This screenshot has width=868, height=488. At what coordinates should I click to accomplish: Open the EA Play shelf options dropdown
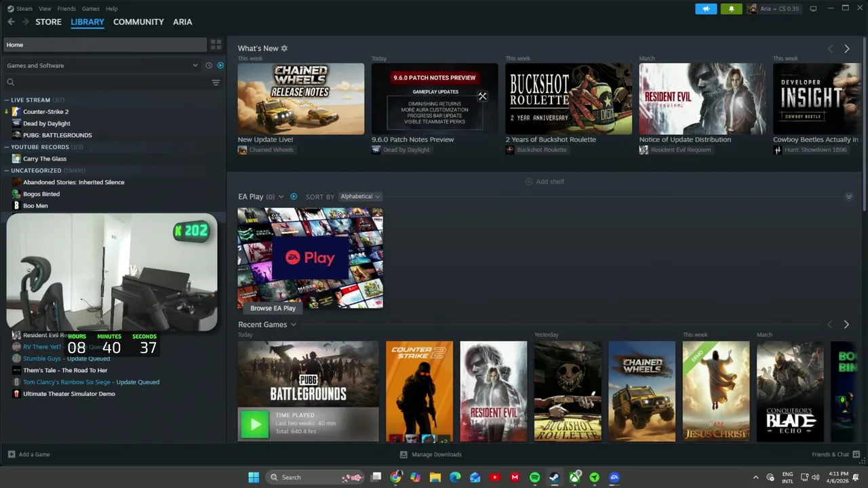point(281,197)
